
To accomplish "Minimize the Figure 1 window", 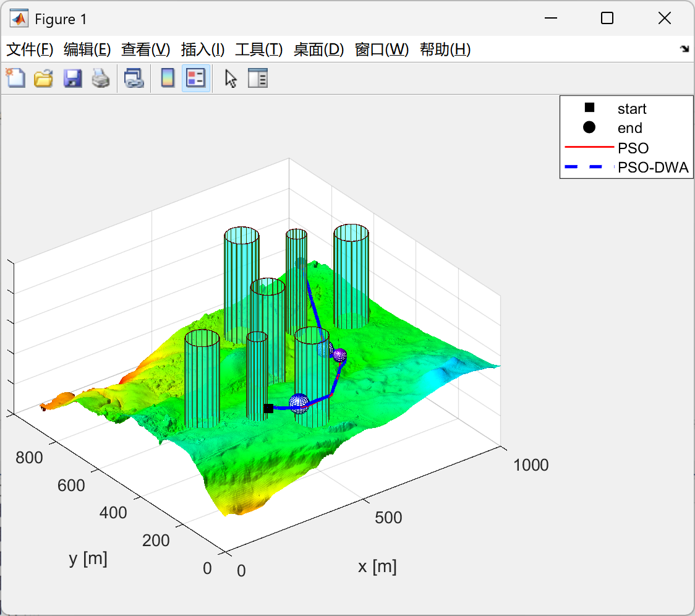I will 551,18.
